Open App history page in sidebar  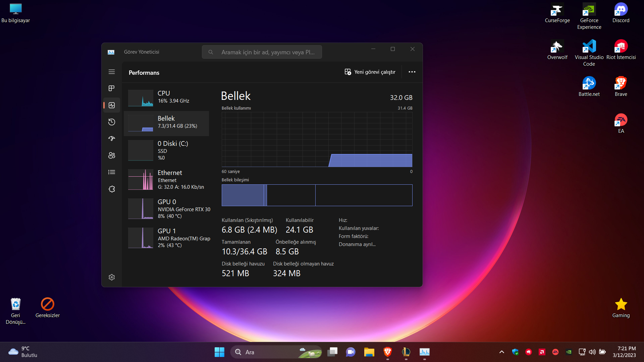point(112,122)
